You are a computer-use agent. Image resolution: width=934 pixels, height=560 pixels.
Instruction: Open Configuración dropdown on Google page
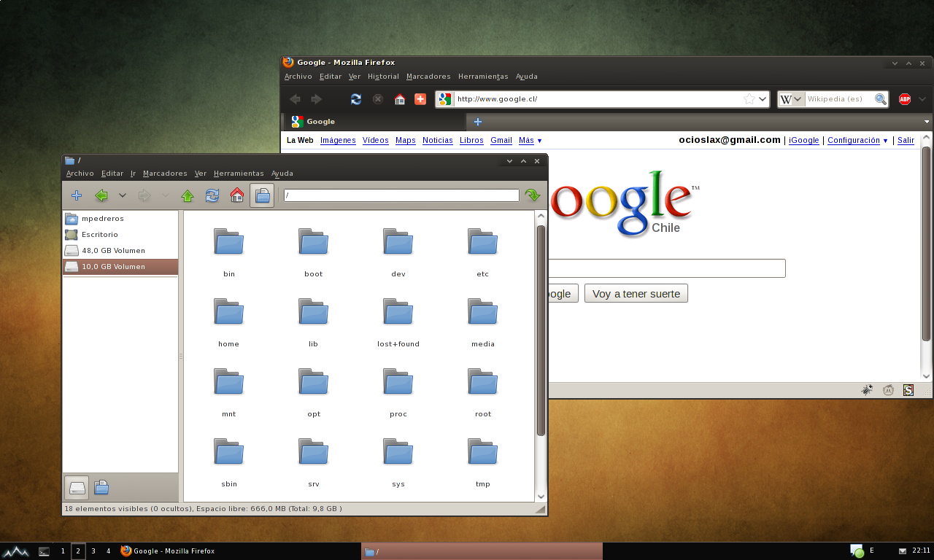[857, 141]
